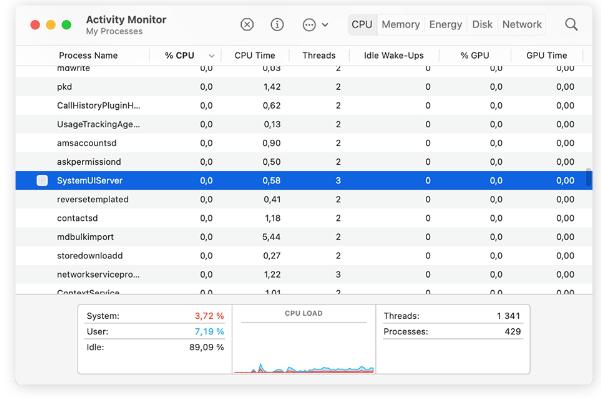601x402 pixels.
Task: Select the networkservicepro... process row
Action: tap(304, 274)
